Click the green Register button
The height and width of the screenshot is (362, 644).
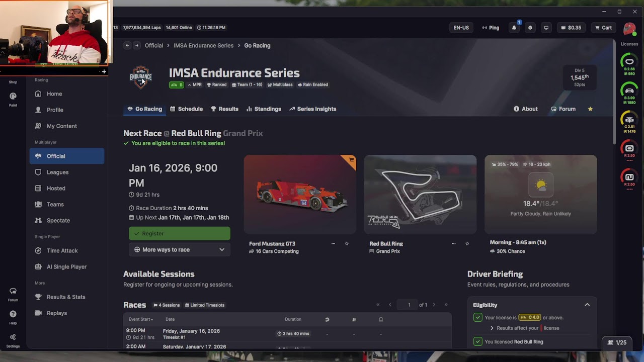click(180, 233)
